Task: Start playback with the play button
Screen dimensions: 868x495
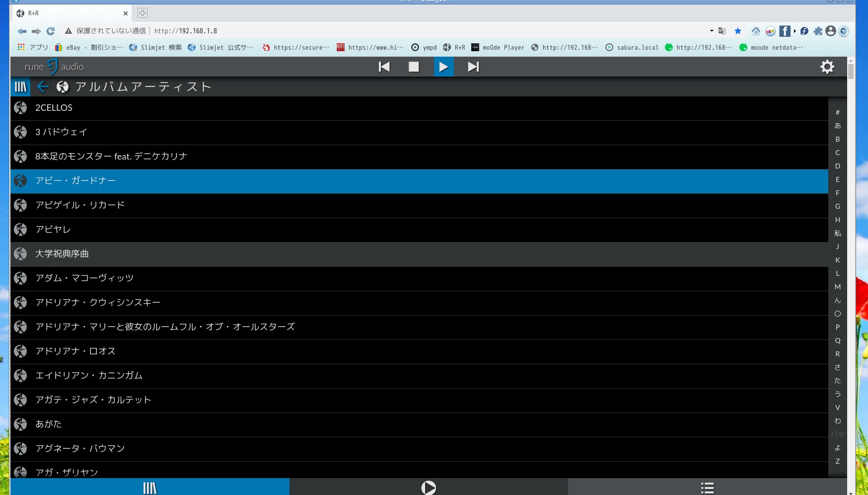Action: [x=443, y=66]
